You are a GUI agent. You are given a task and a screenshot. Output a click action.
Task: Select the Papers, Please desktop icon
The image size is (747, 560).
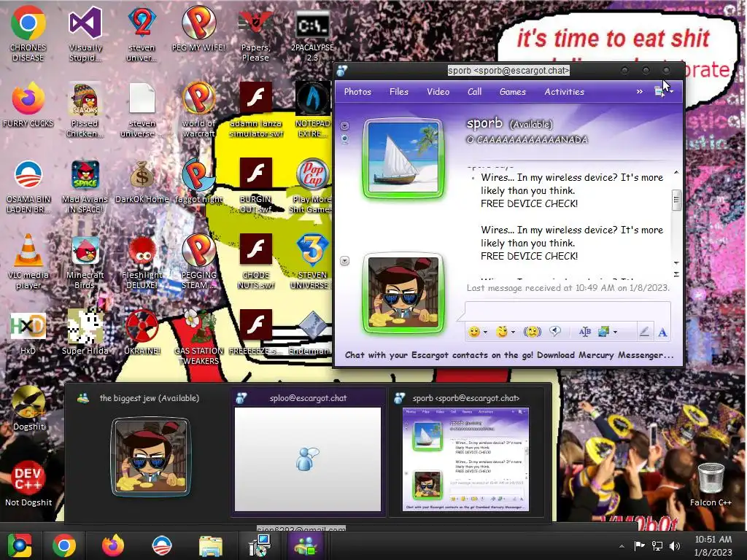[255, 34]
